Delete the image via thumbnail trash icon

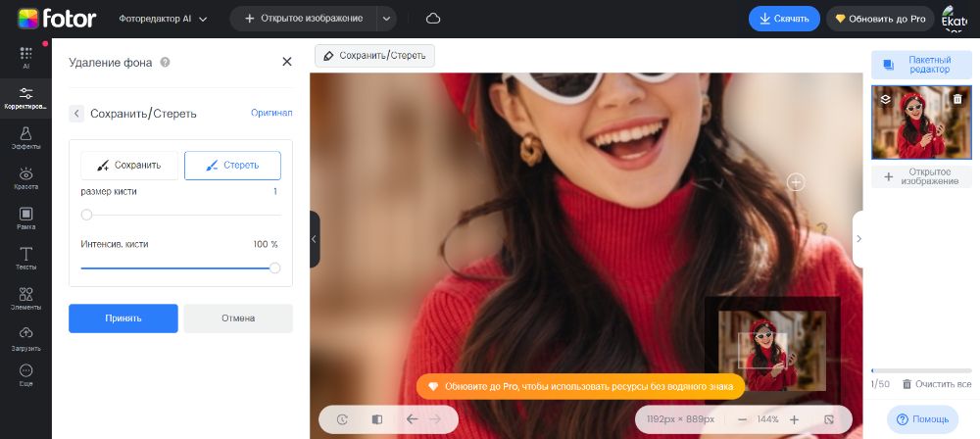click(957, 98)
